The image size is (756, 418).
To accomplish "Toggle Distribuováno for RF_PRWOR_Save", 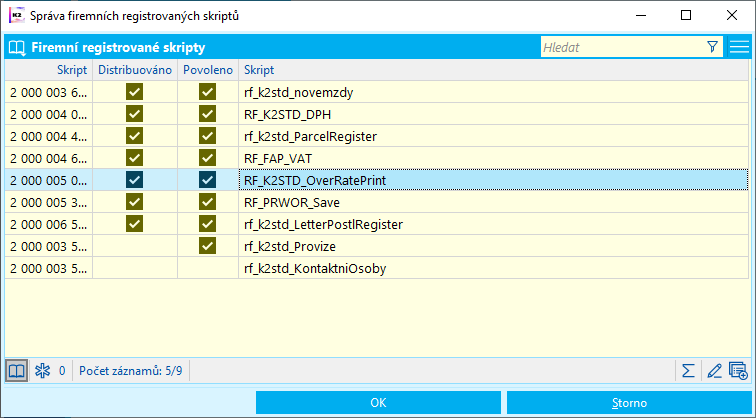I will [135, 202].
